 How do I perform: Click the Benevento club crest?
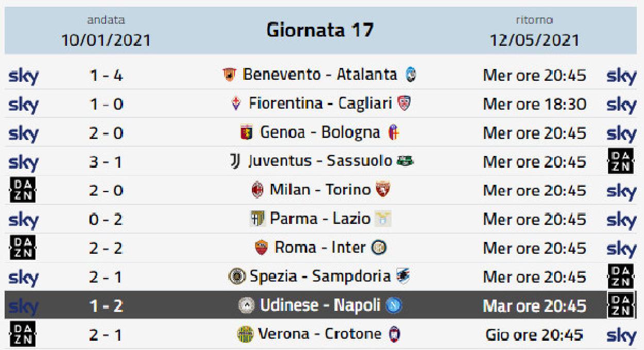pyautogui.click(x=229, y=75)
